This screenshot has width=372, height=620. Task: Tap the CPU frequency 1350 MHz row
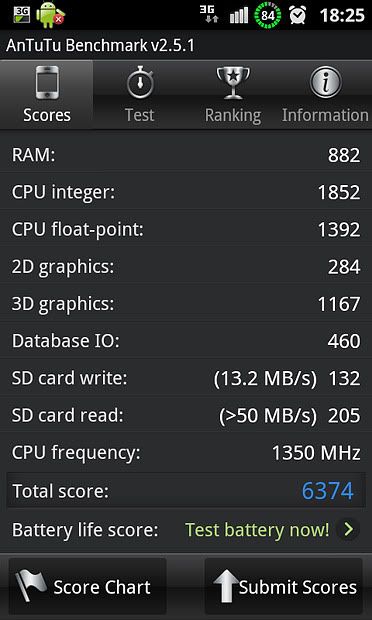(186, 453)
